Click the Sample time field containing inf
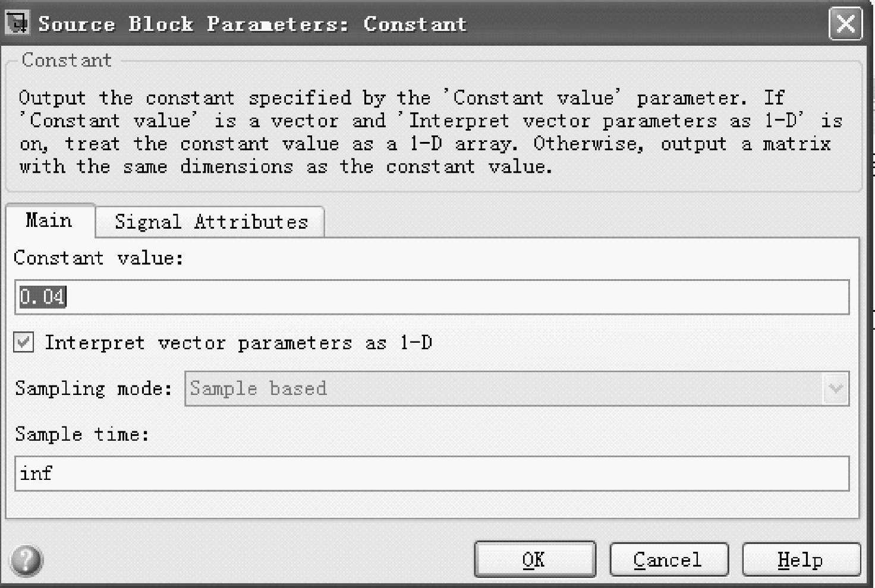Screen dimensions: 875x588 pyautogui.click(x=432, y=474)
